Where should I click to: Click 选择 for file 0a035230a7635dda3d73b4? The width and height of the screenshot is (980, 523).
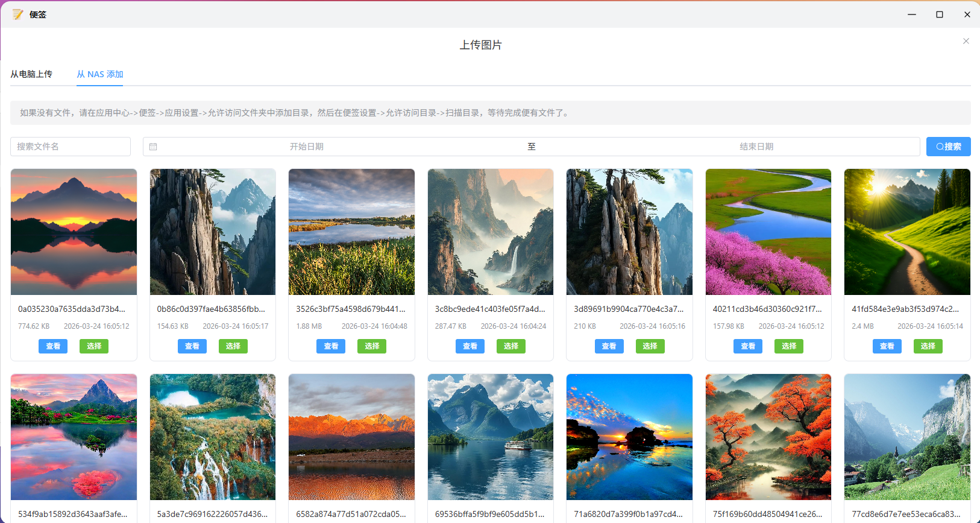pyautogui.click(x=94, y=346)
